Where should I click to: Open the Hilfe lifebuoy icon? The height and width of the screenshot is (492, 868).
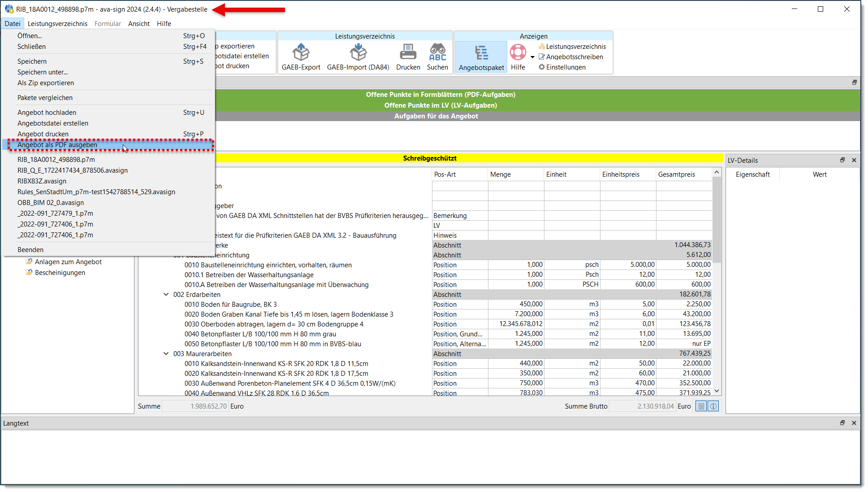click(x=518, y=52)
